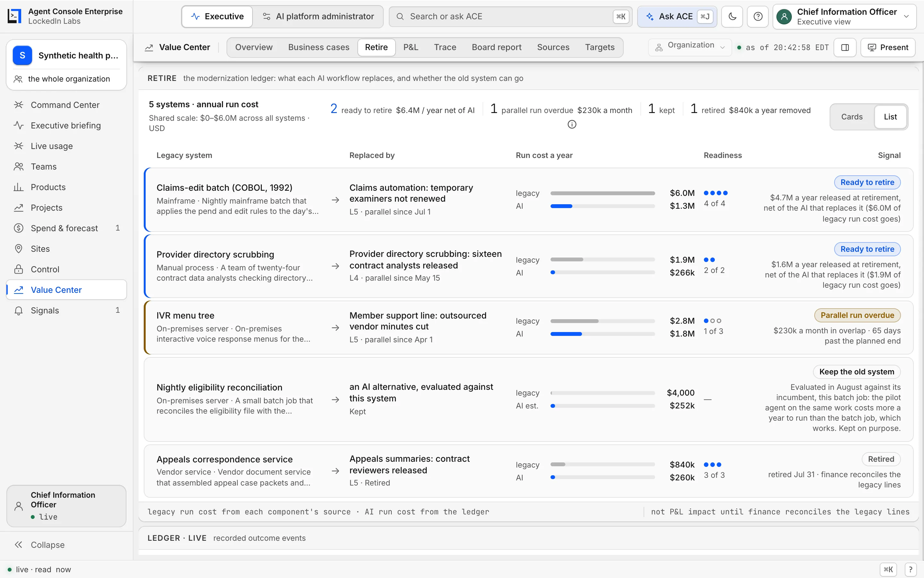Click the bottom-right question mark button
Screen dimensions: 924x578
coord(910,569)
